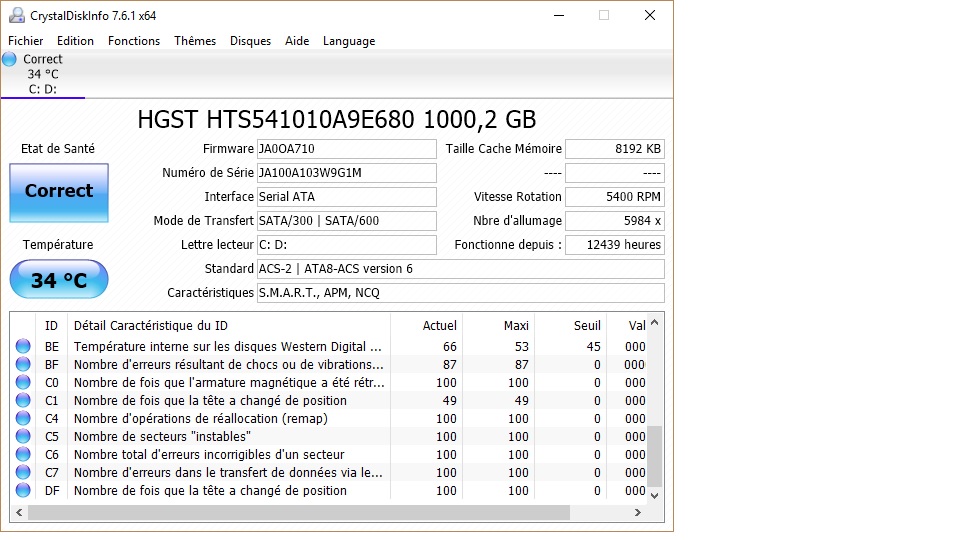The height and width of the screenshot is (540, 960).
Task: Select the C: D: drive tab
Action: [x=43, y=74]
